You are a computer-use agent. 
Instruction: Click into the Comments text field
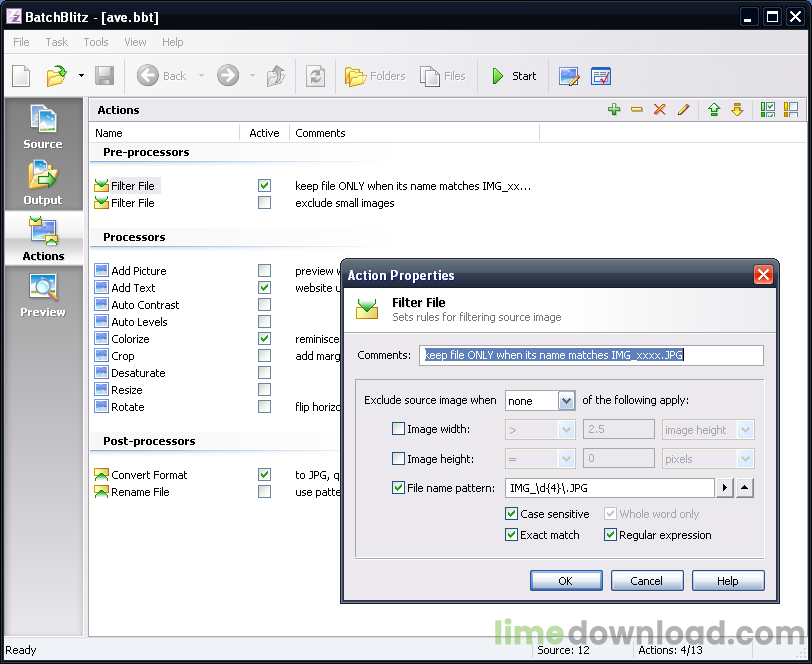point(590,355)
